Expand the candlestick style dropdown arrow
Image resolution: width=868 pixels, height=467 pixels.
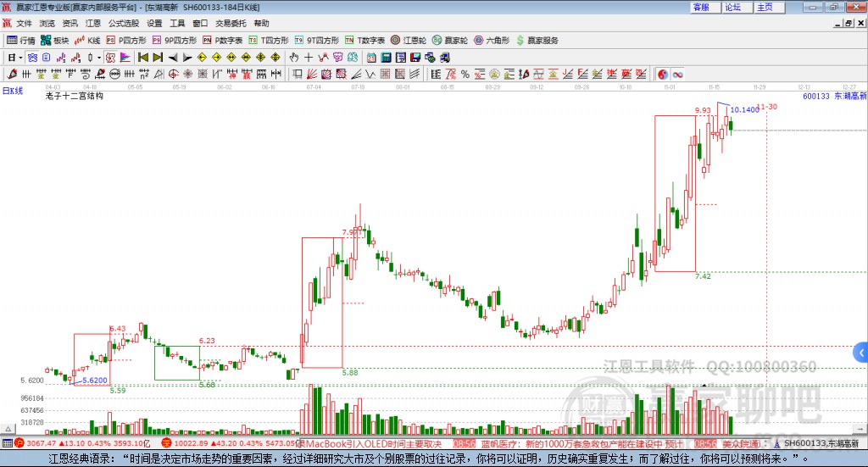[99, 58]
